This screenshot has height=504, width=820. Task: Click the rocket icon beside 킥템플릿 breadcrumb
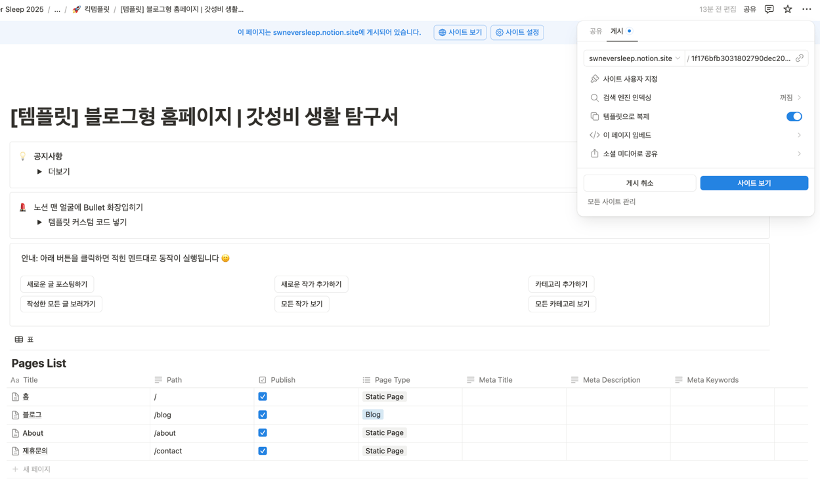tap(76, 9)
